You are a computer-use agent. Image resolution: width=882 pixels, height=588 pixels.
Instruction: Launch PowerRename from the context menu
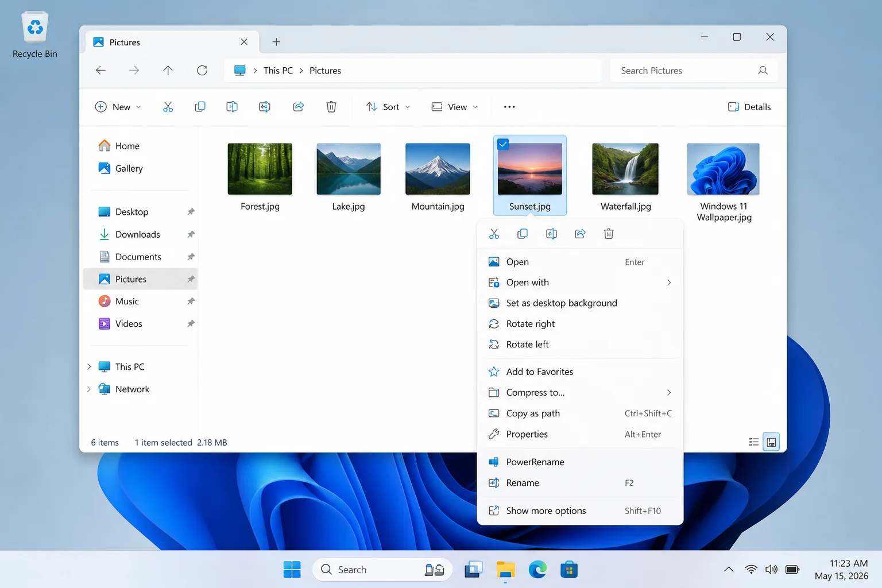[580, 462]
